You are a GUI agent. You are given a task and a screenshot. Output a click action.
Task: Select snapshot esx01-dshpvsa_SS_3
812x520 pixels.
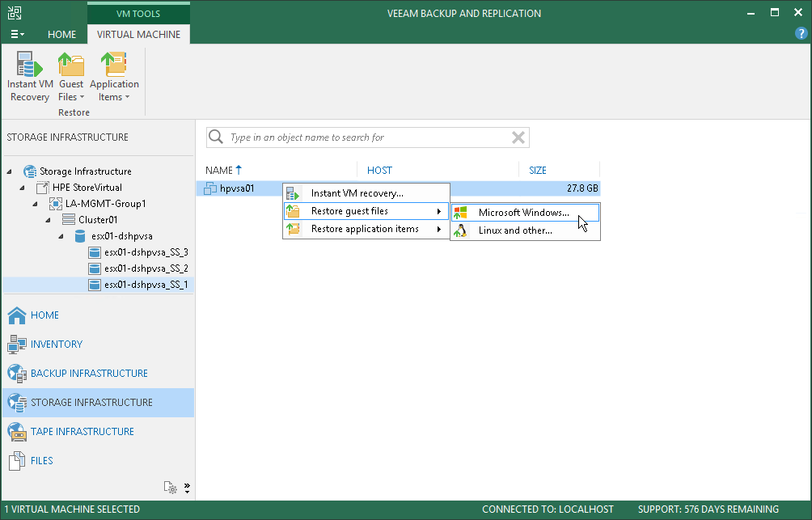pyautogui.click(x=146, y=252)
